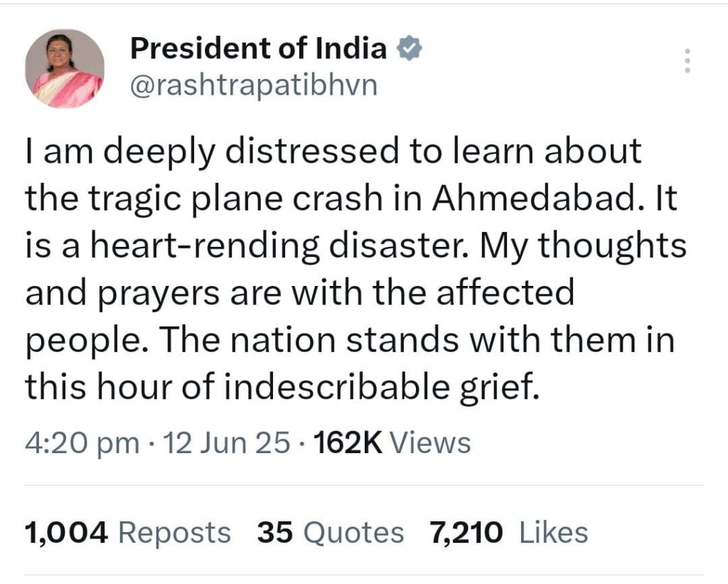Click the 12 Jun 25 post date
The image size is (728, 584).
coord(227,442)
